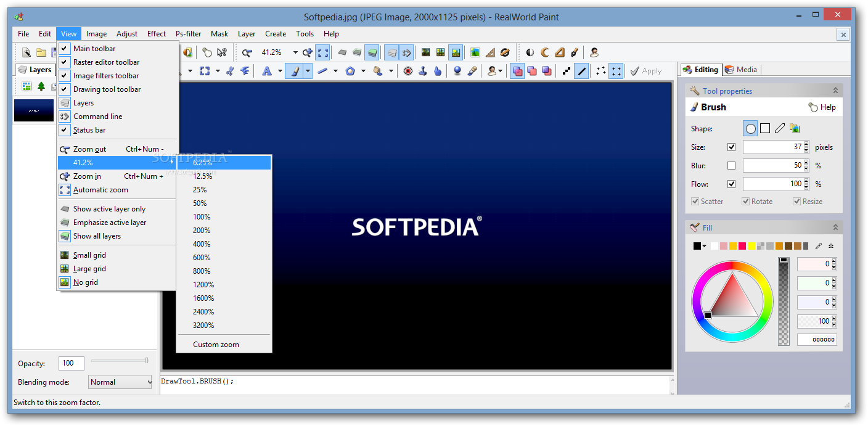Toggle Main toolbar visibility in View menu

click(118, 49)
